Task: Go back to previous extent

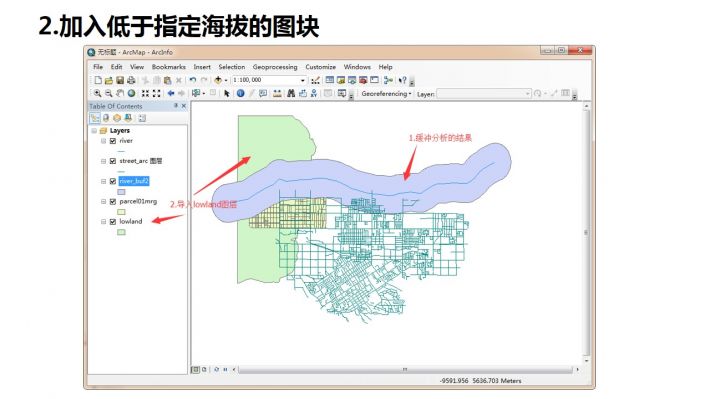Action: 171,93
